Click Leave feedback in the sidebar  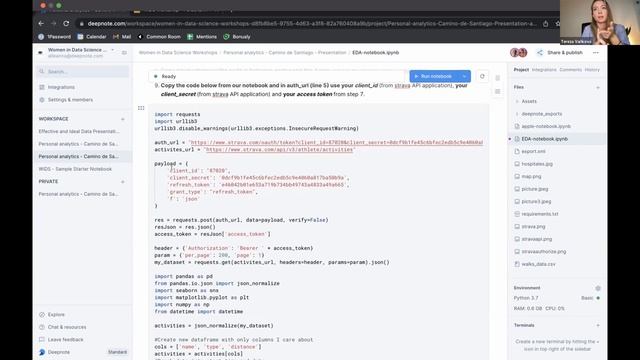tap(61, 340)
